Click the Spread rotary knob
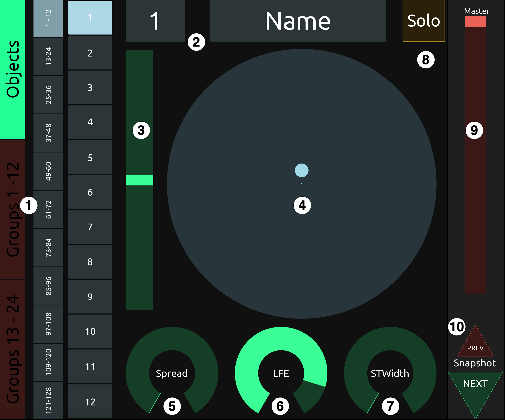505x420 pixels. [x=172, y=373]
